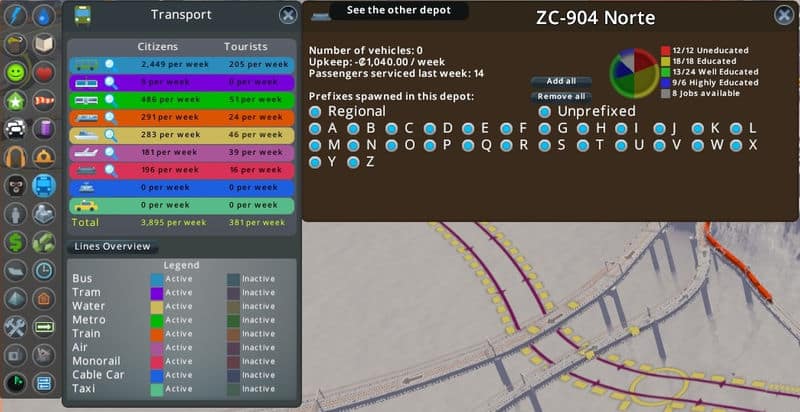This screenshot has height=412, width=800.
Task: Open the Lines Overview tab
Action: 113,246
